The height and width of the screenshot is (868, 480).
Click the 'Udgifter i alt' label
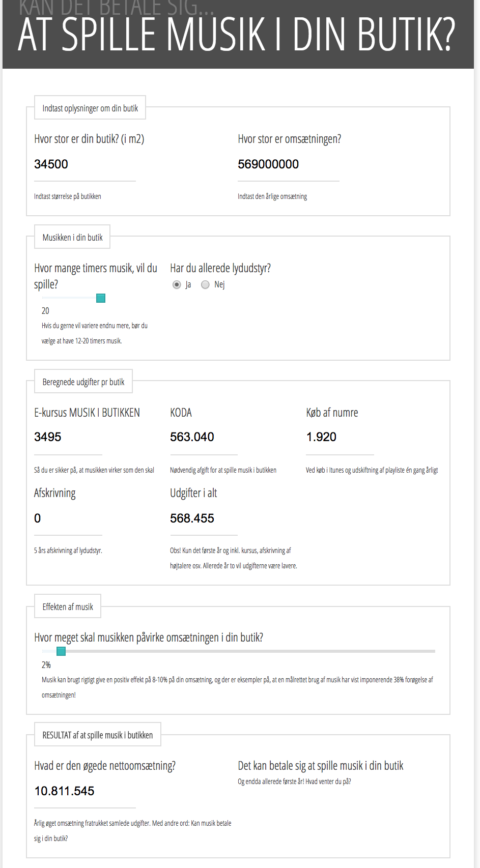(x=193, y=493)
